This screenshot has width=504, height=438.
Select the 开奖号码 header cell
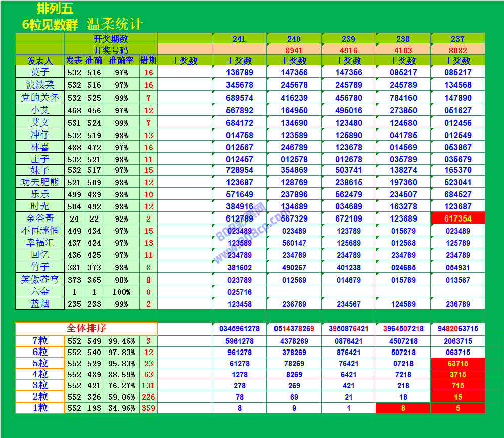111,50
